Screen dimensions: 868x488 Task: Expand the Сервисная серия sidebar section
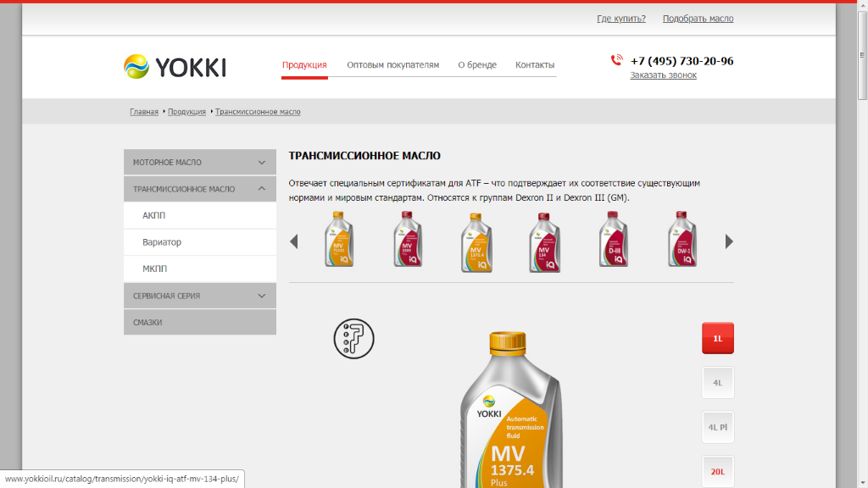[x=200, y=296]
